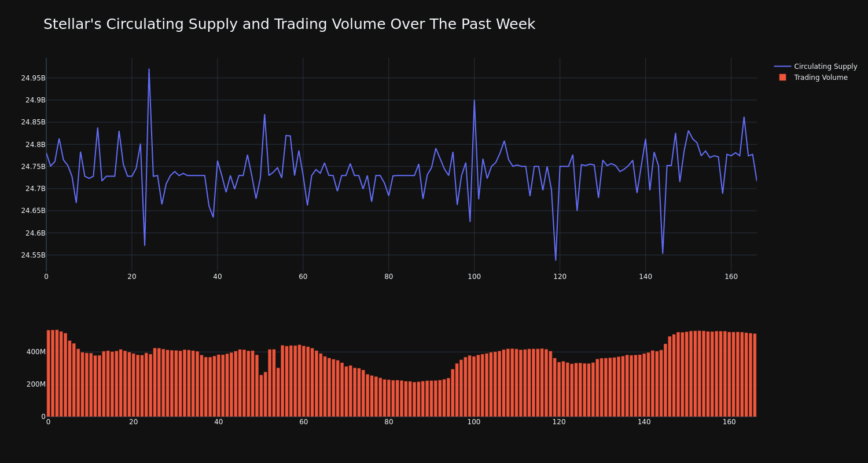Select the 24.85B y-axis label

coord(33,122)
